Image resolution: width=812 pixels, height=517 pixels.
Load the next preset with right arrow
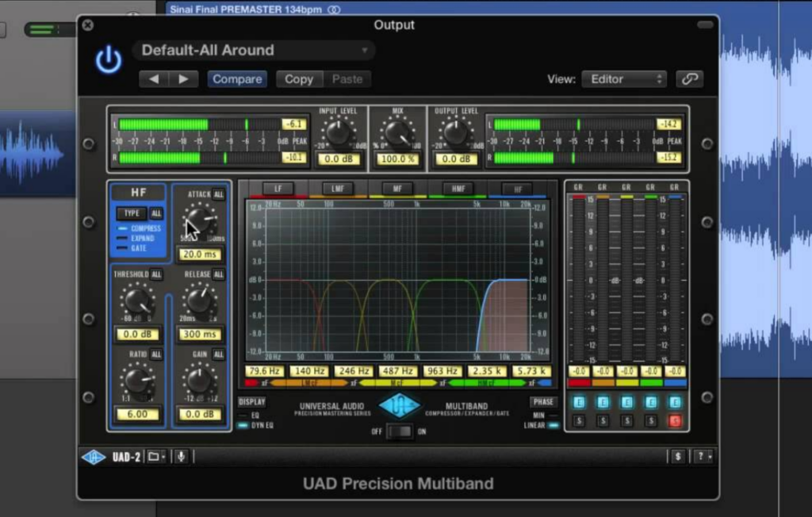click(183, 79)
